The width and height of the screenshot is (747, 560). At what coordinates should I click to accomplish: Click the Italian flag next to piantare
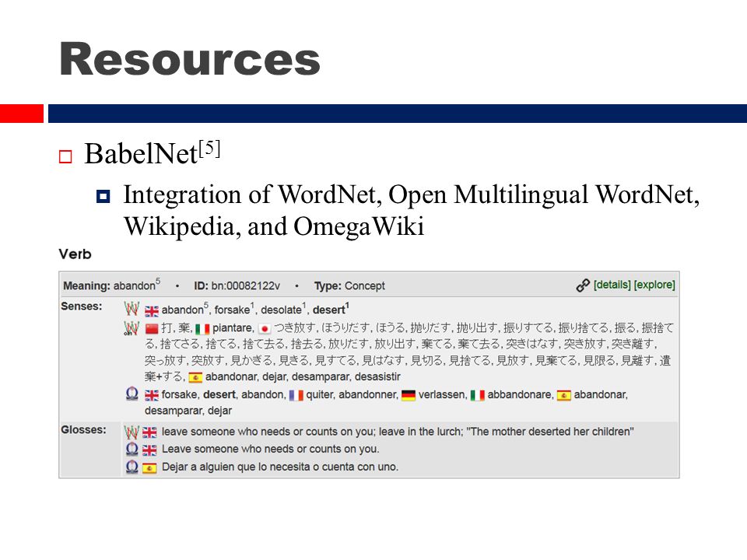[202, 328]
